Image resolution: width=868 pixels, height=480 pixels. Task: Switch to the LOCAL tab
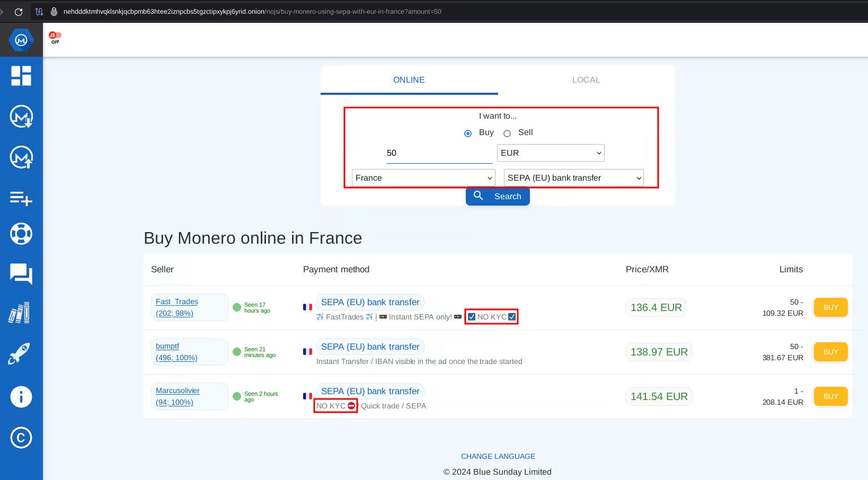click(586, 80)
